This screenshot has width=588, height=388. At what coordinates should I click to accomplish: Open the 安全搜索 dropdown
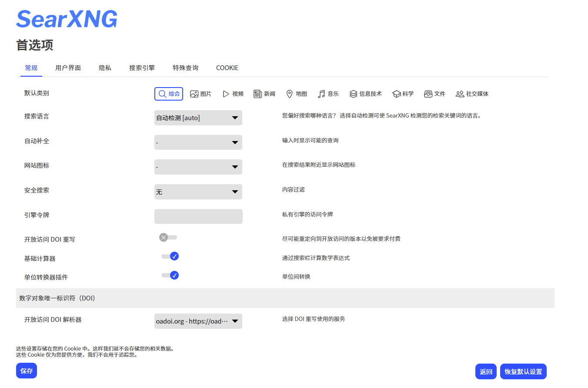pyautogui.click(x=198, y=192)
